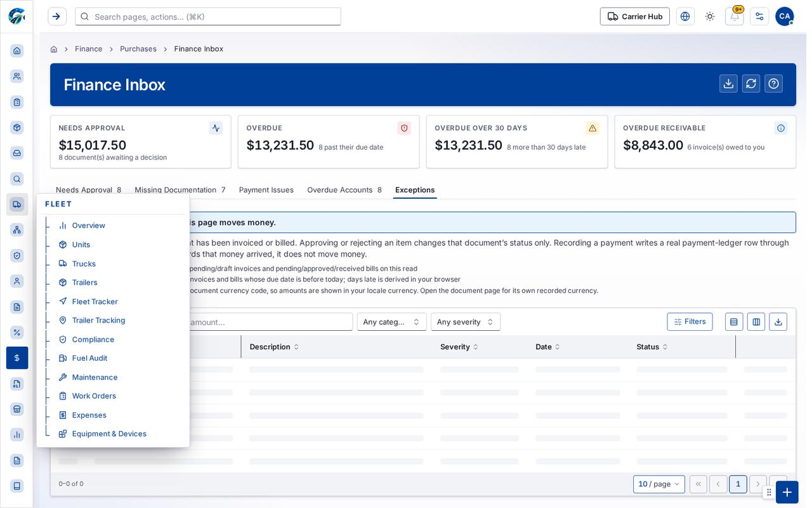Click the row density icon above the table

point(734,322)
